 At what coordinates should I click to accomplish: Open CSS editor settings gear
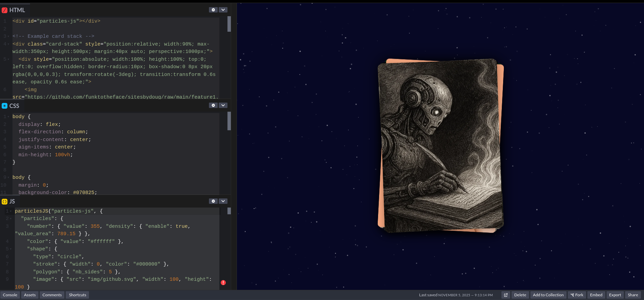click(213, 105)
